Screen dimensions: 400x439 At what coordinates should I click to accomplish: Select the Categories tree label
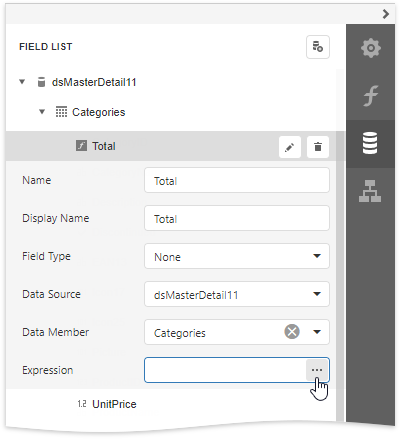click(99, 112)
